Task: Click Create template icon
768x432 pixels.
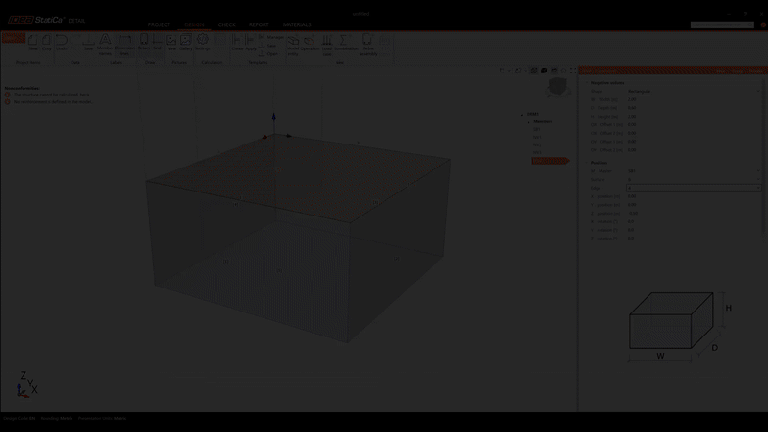Action: tap(237, 42)
